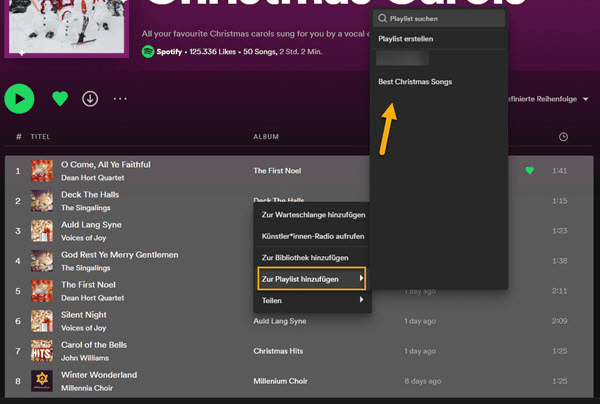Select God Rest Ye Merry Gentlemen title

pyautogui.click(x=119, y=254)
